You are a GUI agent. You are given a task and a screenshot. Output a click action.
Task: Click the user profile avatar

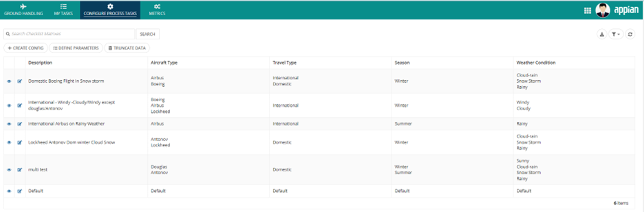tap(603, 10)
